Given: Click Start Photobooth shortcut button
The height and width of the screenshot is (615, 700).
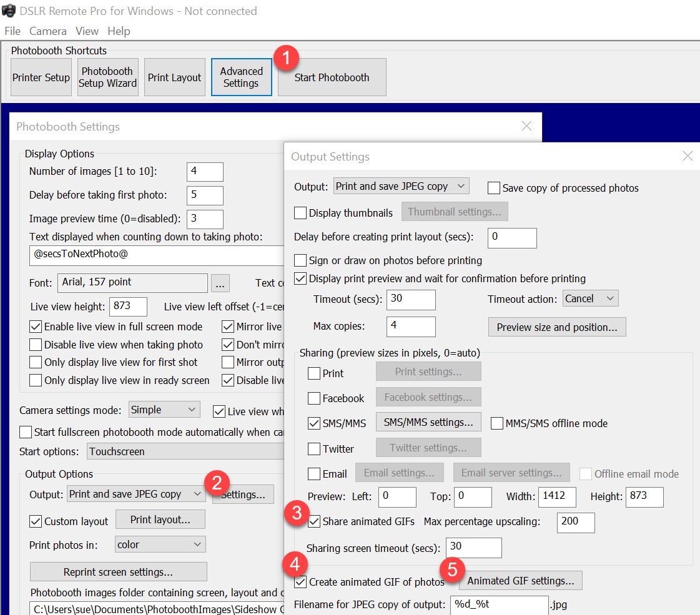Looking at the screenshot, I should pos(332,77).
